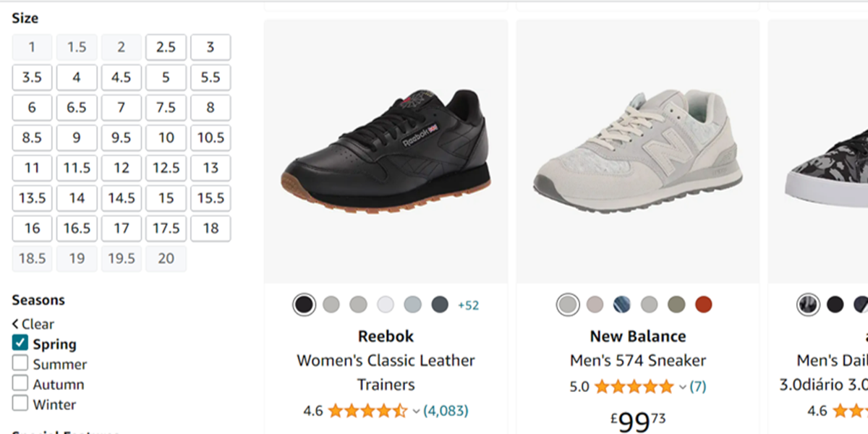Show the +52 additional Reebok color options
868x434 pixels.
[x=469, y=305]
